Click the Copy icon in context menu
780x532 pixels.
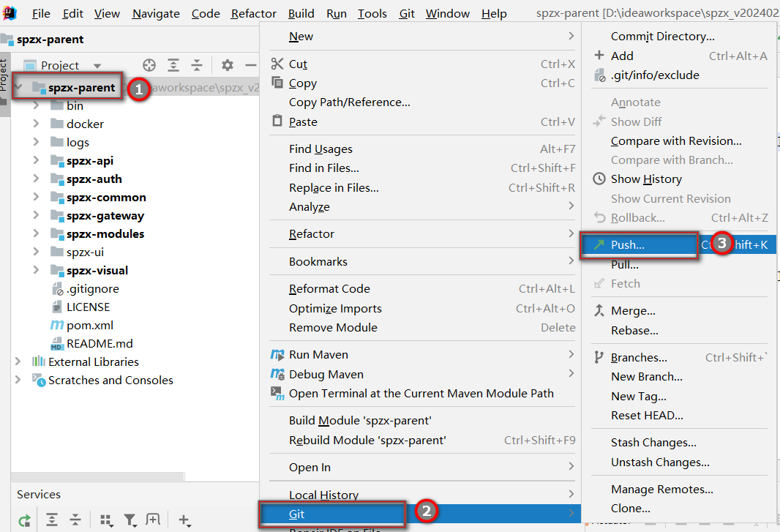277,82
